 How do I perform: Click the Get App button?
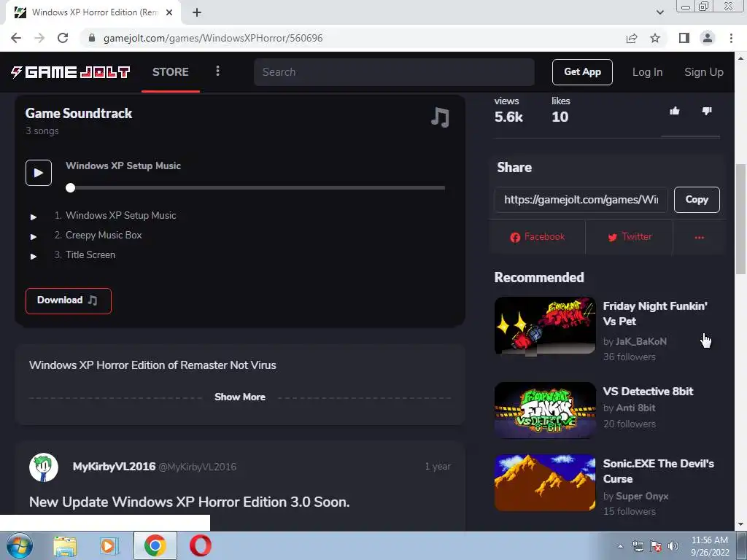click(x=582, y=72)
